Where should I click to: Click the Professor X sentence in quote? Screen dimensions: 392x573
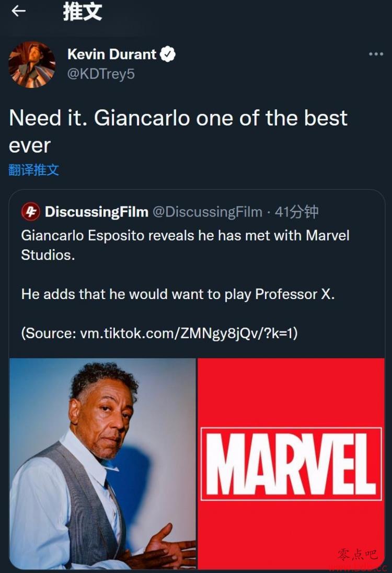(x=178, y=294)
